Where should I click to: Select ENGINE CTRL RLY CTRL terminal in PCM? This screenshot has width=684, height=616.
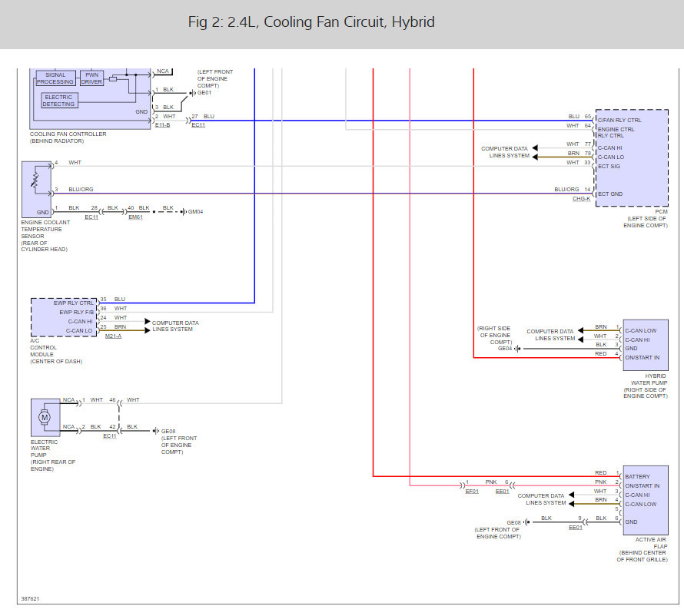(x=616, y=133)
